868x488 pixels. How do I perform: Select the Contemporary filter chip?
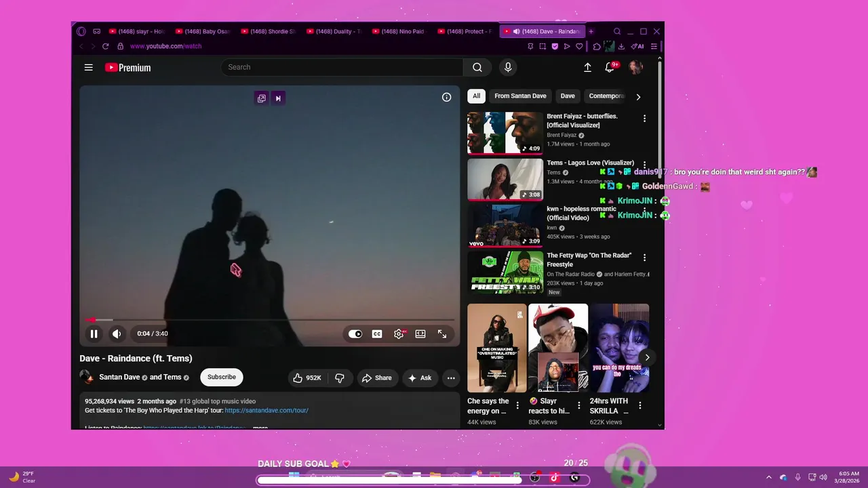tap(606, 96)
